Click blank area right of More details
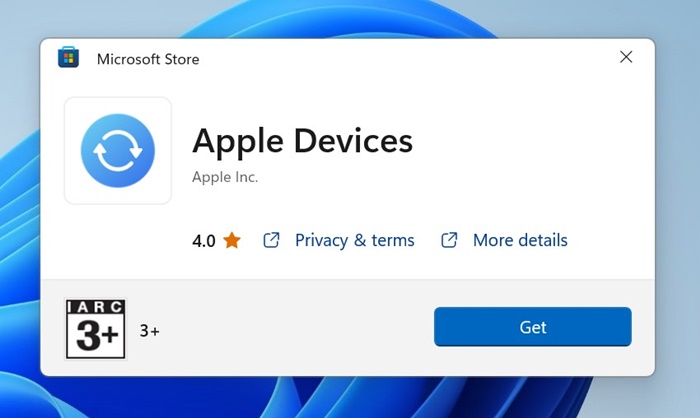 tap(612, 240)
